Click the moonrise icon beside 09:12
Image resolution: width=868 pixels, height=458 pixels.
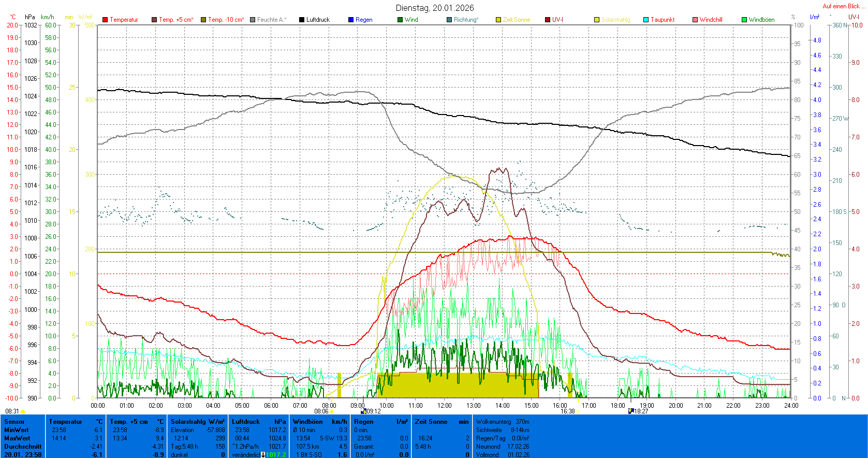click(x=363, y=411)
